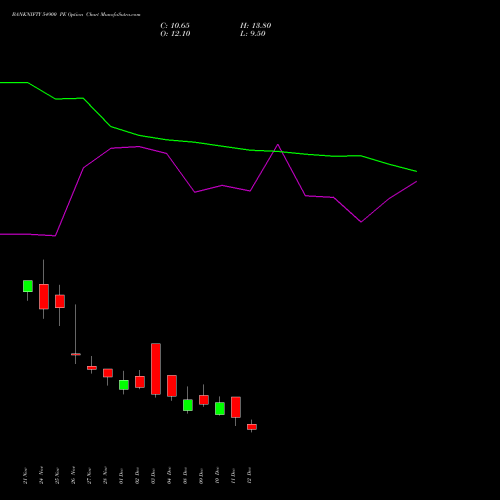Click the 24 Nov date label
The width and height of the screenshot is (500, 500).
[x=42, y=476]
